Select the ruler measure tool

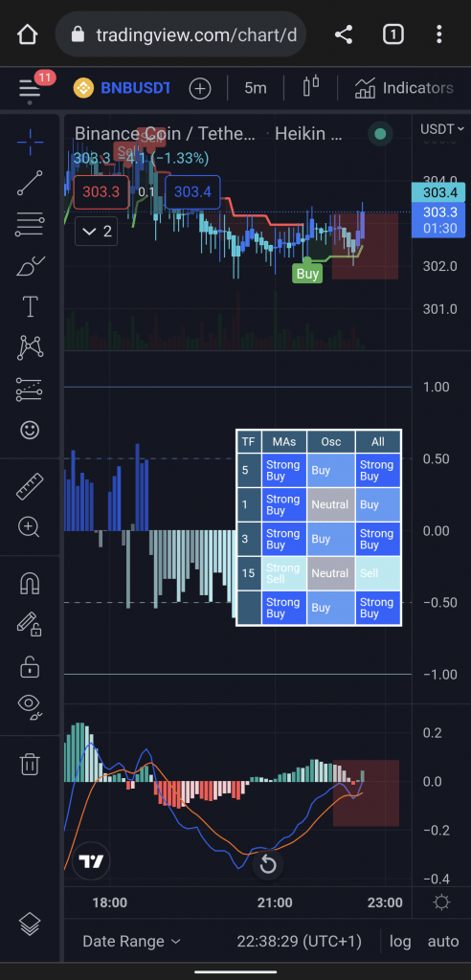point(30,487)
